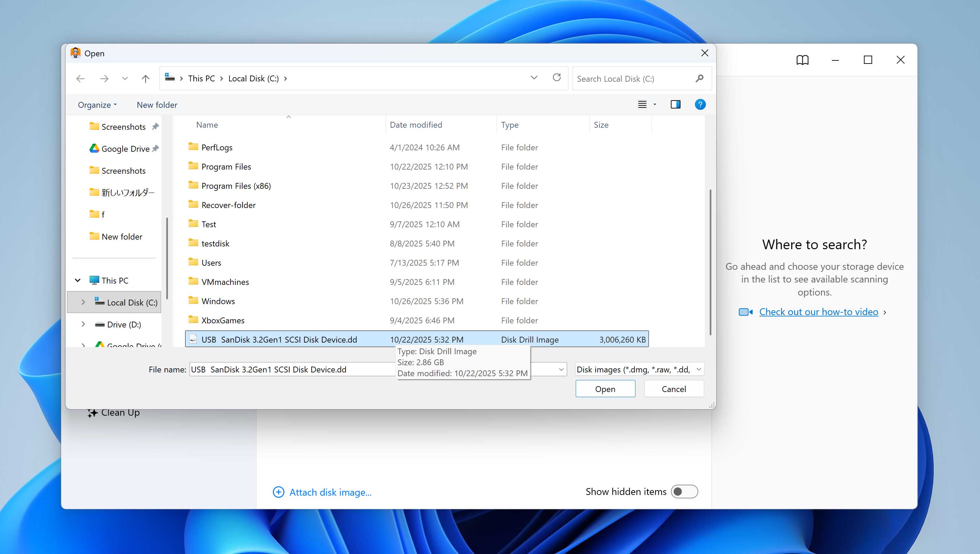This screenshot has height=554, width=980.
Task: Toggle the preview pane button
Action: click(x=675, y=104)
